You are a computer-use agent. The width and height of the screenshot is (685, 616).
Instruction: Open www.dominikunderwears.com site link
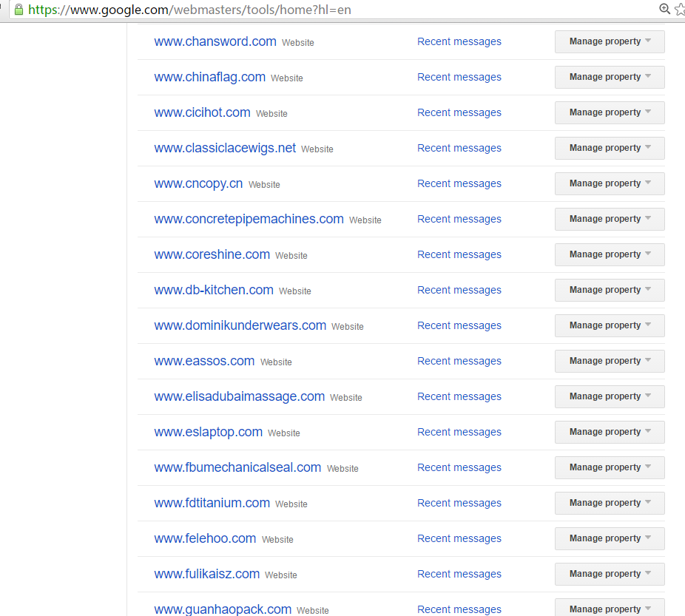(240, 325)
